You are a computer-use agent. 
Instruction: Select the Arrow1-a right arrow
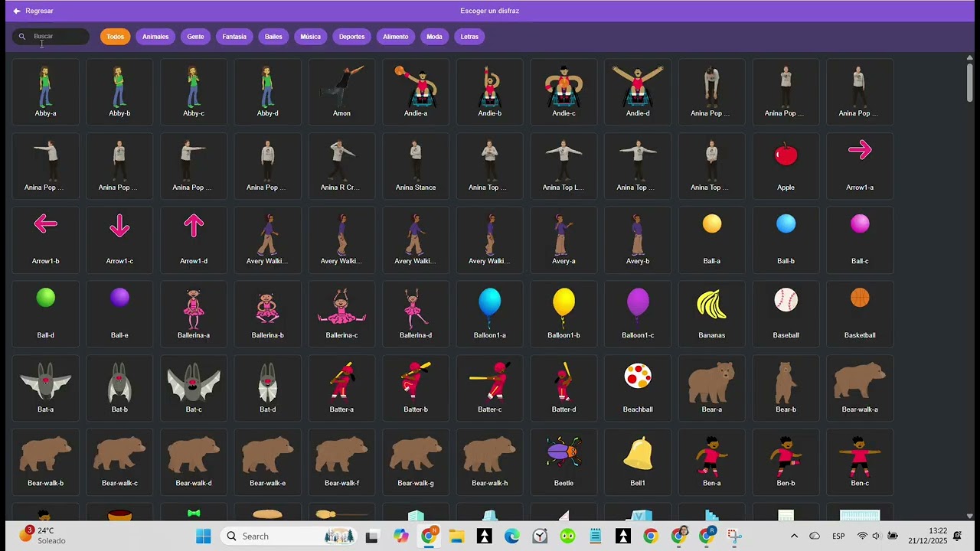(860, 166)
